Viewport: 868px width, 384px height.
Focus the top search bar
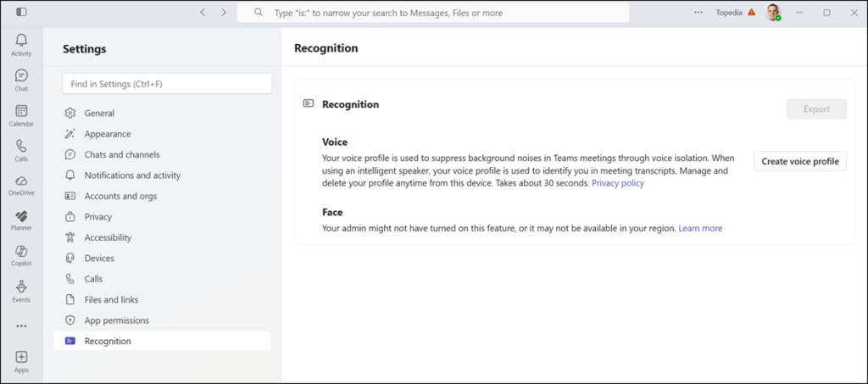click(433, 12)
